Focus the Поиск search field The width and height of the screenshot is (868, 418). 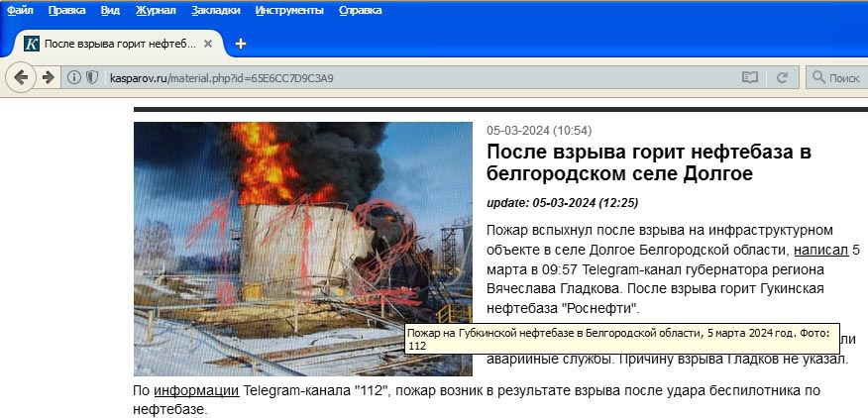(837, 77)
